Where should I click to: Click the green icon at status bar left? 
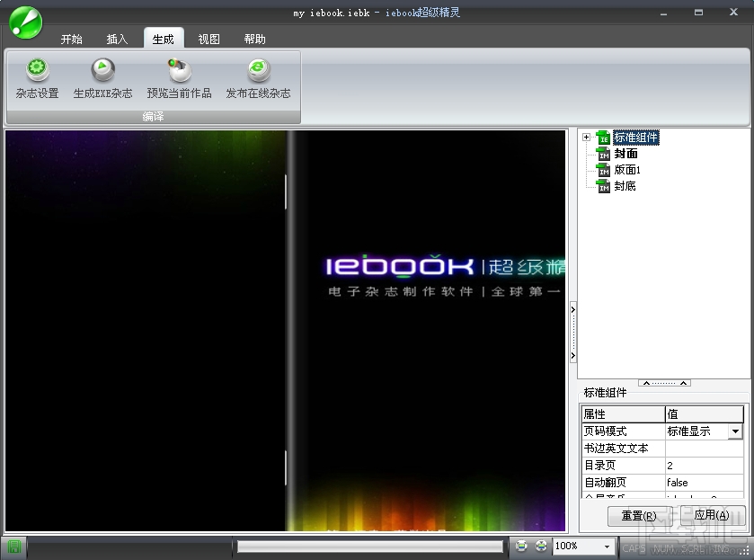pos(14,547)
